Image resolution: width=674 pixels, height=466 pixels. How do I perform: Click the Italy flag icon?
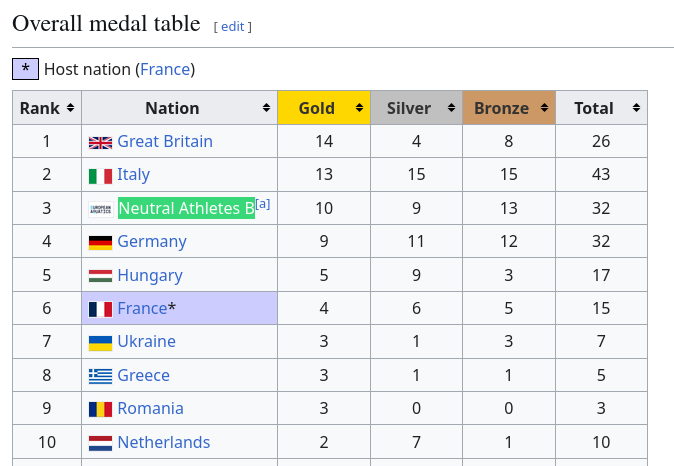point(100,176)
